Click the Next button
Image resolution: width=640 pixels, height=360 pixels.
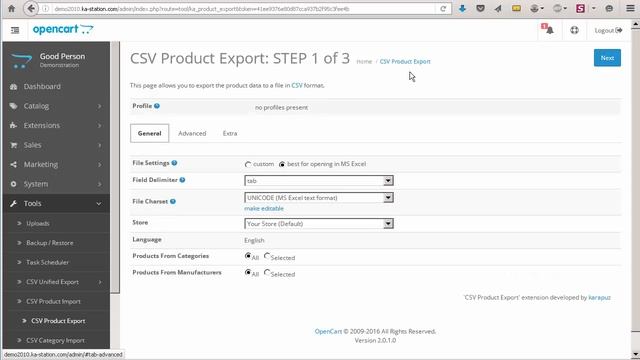pos(607,58)
